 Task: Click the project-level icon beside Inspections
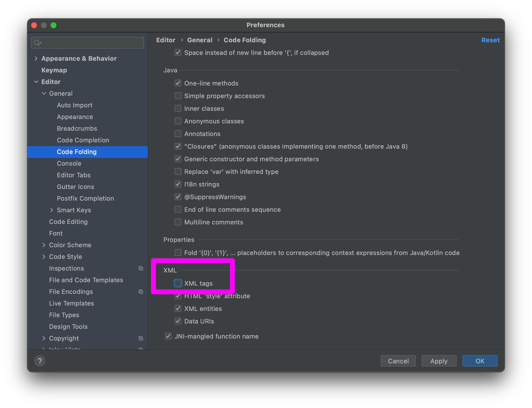tap(141, 268)
